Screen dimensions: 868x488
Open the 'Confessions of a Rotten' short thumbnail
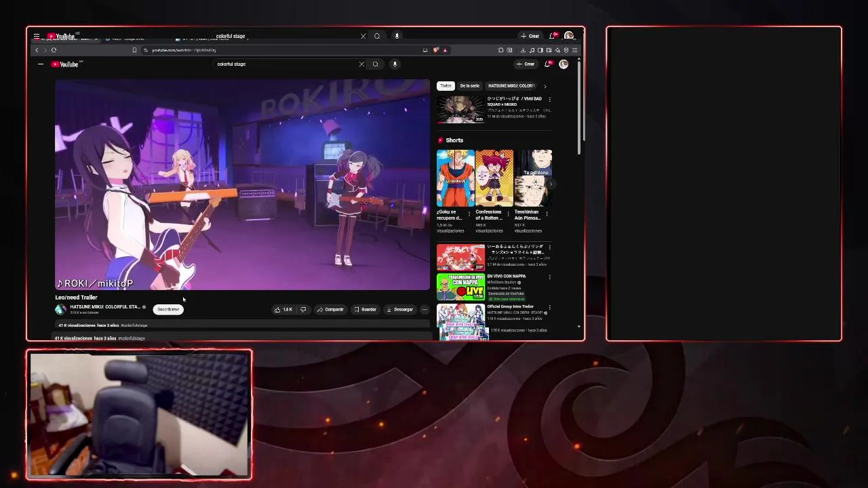(x=494, y=178)
